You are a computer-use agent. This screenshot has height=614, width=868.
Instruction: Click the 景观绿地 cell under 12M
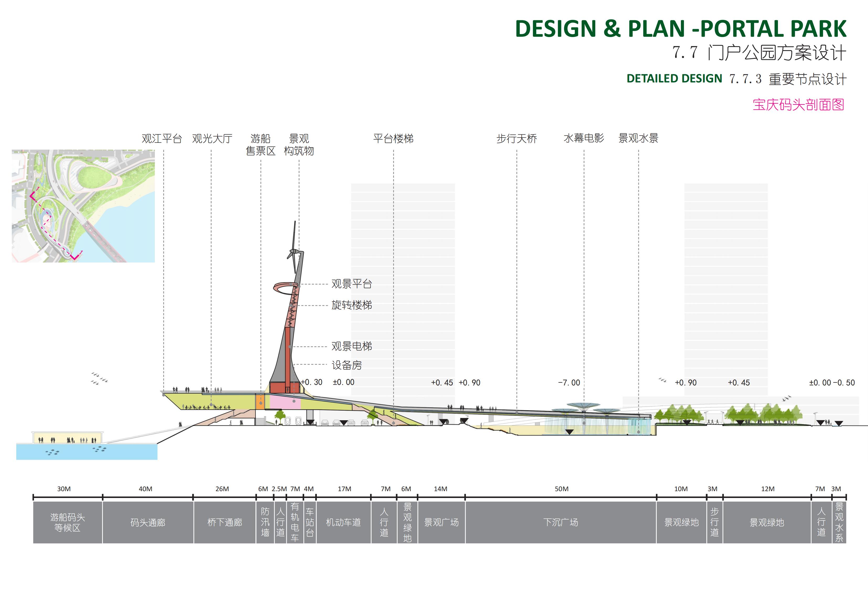[767, 522]
